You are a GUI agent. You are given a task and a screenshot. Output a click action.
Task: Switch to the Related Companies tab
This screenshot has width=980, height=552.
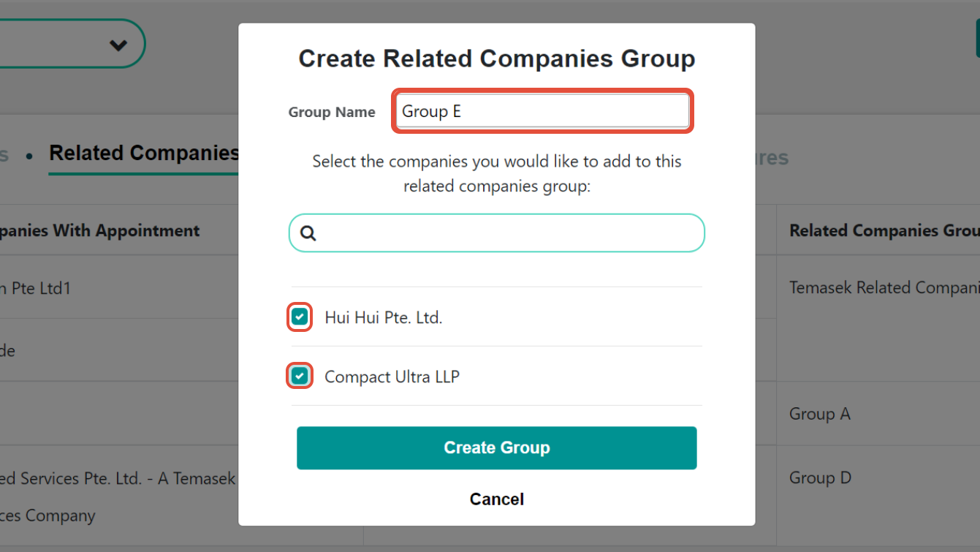click(144, 154)
